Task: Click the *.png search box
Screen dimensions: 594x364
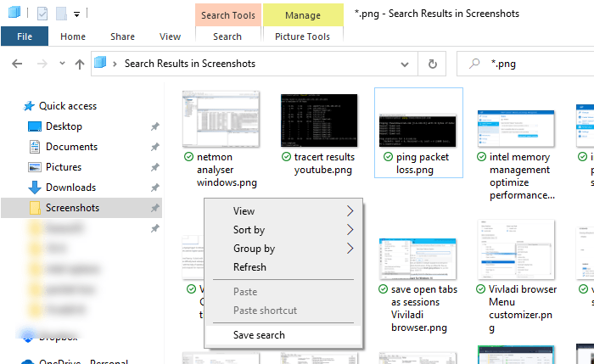Action: click(525, 64)
